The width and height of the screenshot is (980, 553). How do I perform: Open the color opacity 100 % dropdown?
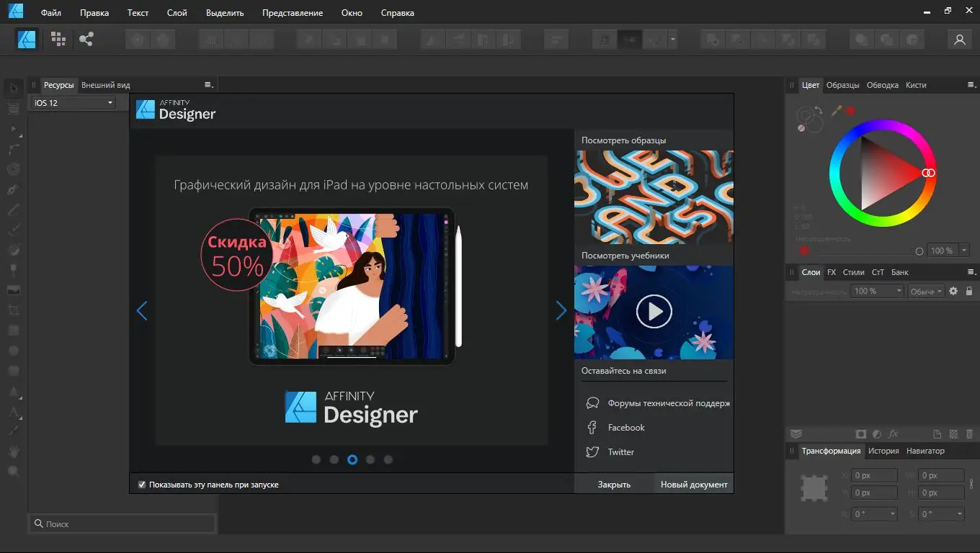point(964,251)
